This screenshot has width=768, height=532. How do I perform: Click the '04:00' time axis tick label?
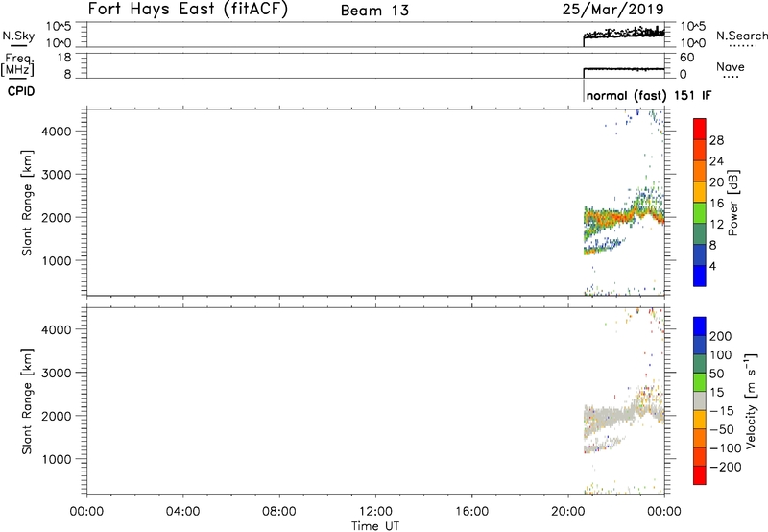182,512
